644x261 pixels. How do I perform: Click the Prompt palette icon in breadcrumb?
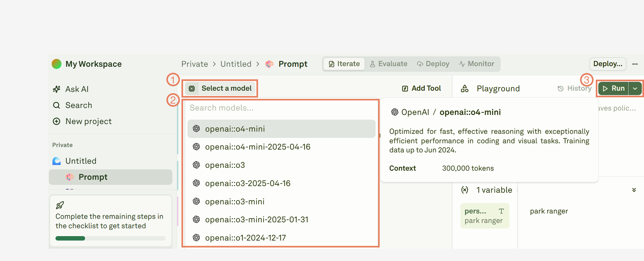[x=269, y=64]
